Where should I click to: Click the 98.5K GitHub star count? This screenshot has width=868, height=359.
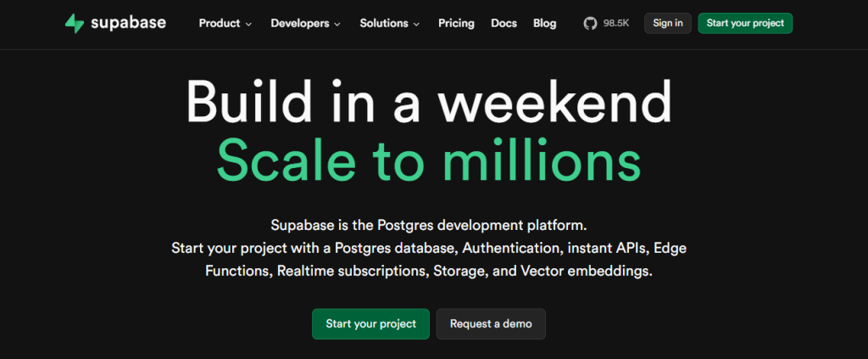[616, 23]
